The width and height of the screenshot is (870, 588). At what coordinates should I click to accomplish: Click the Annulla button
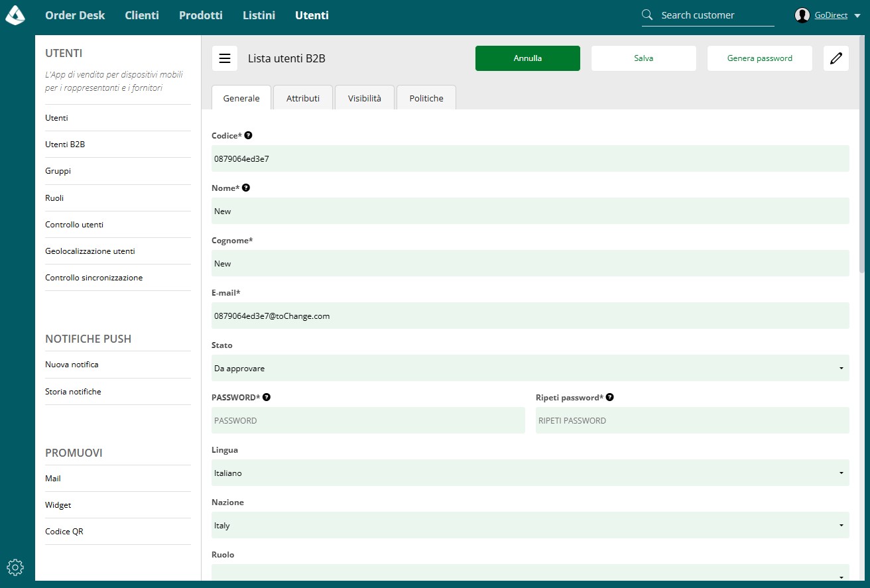click(528, 58)
